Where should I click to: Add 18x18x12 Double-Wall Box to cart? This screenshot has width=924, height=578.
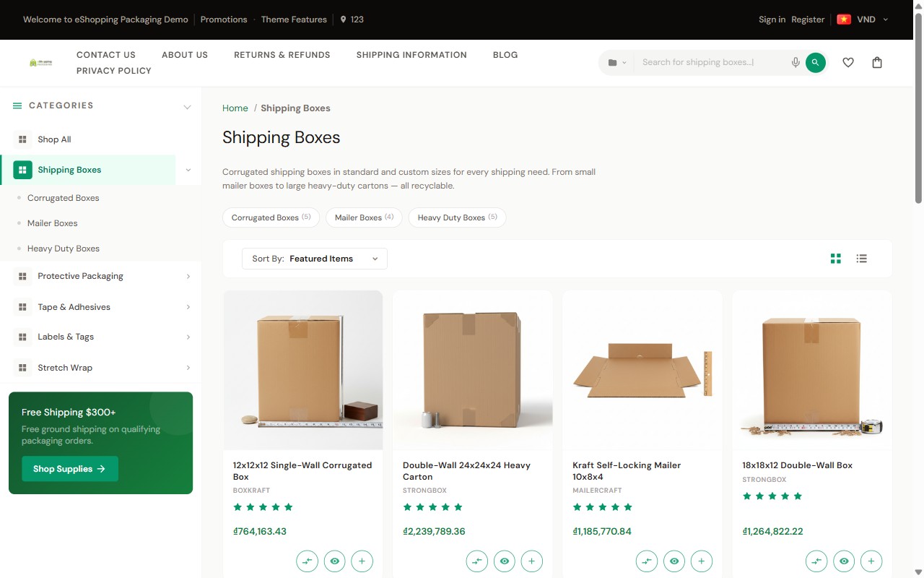coord(871,561)
